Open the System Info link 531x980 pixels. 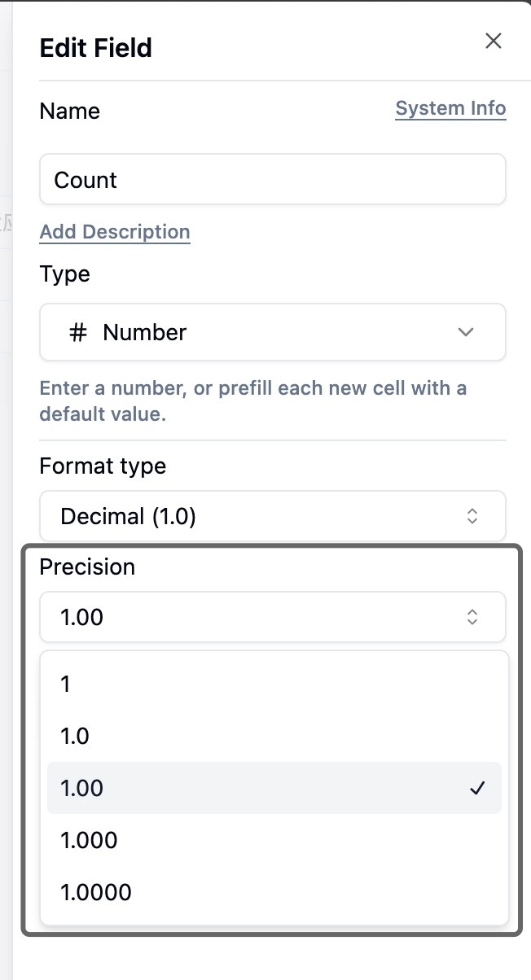[450, 107]
